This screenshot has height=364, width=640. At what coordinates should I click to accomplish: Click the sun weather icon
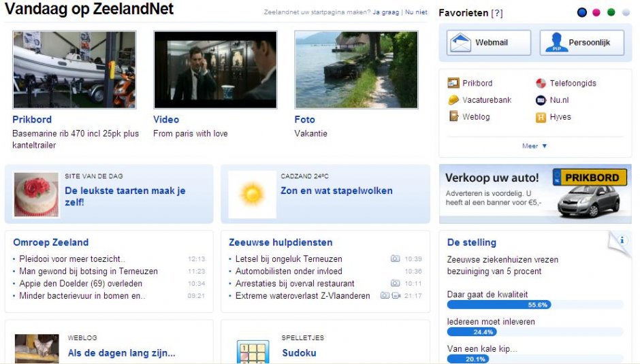click(x=252, y=194)
